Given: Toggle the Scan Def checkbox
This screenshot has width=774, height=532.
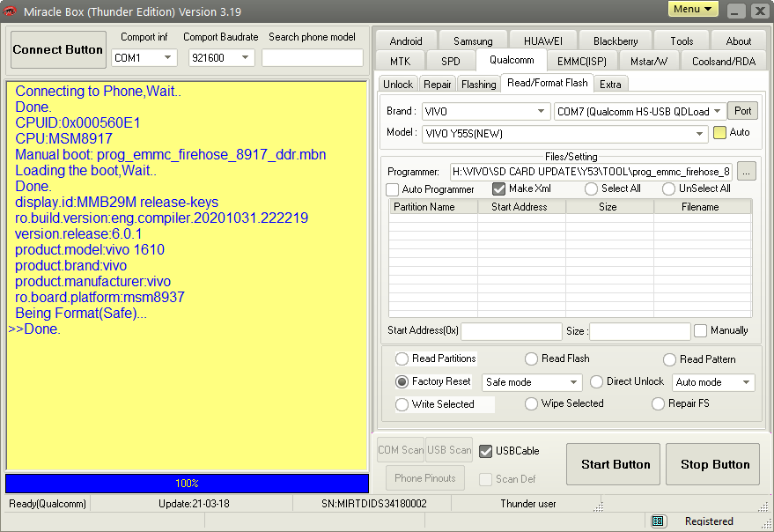Looking at the screenshot, I should coord(486,479).
